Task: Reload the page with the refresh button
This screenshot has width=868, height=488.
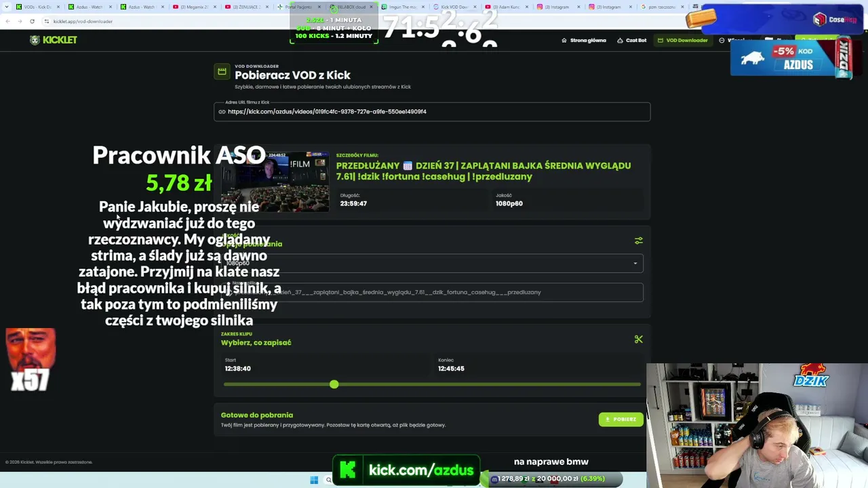Action: (32, 21)
